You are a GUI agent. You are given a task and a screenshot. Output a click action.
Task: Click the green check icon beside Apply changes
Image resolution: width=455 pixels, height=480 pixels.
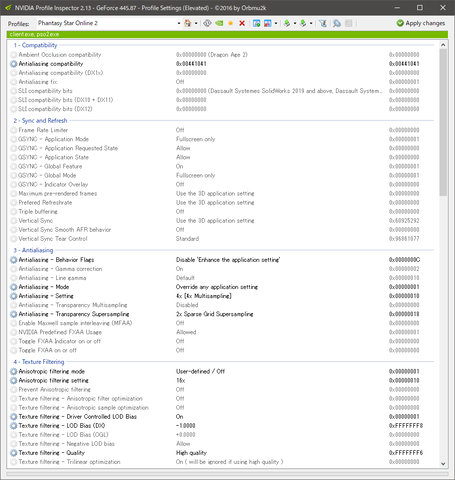pos(400,23)
